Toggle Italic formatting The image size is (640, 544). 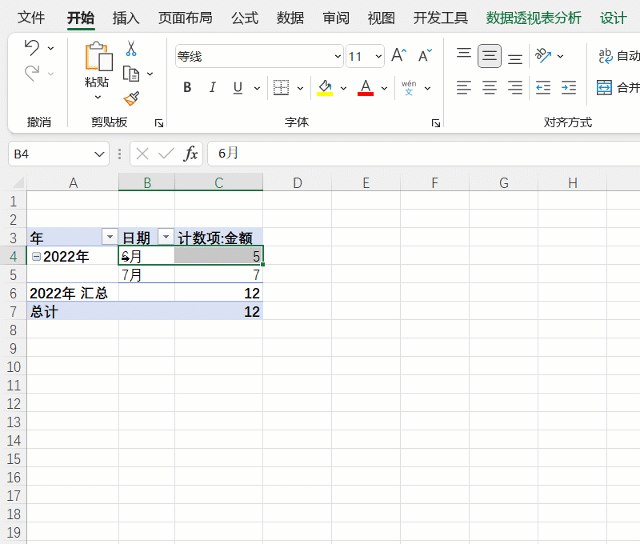pyautogui.click(x=212, y=88)
